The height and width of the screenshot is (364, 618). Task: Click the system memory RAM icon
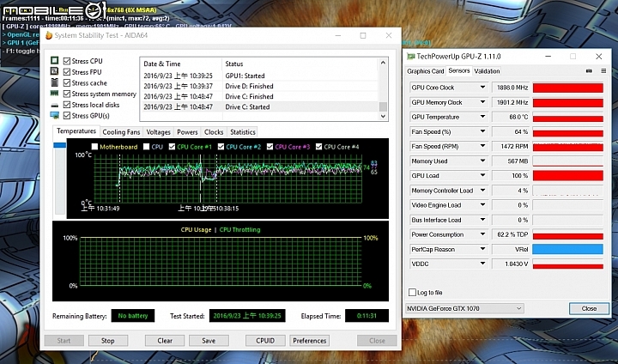pos(54,94)
